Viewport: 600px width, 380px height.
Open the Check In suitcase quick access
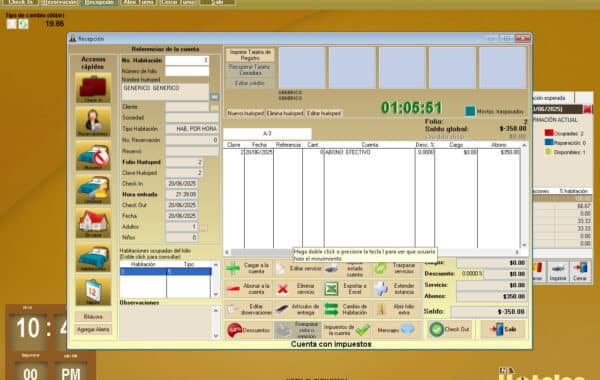tap(93, 88)
